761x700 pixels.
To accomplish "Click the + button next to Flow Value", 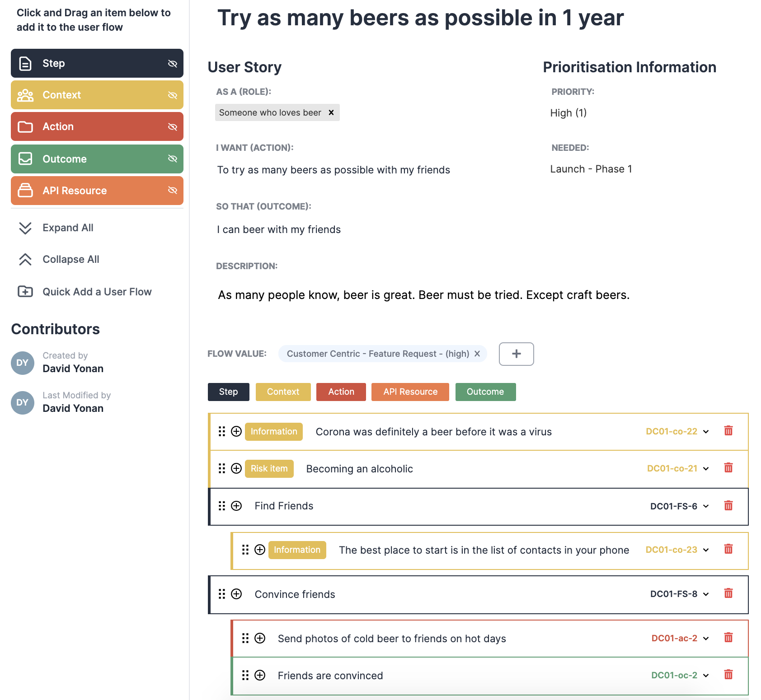I will pos(516,354).
